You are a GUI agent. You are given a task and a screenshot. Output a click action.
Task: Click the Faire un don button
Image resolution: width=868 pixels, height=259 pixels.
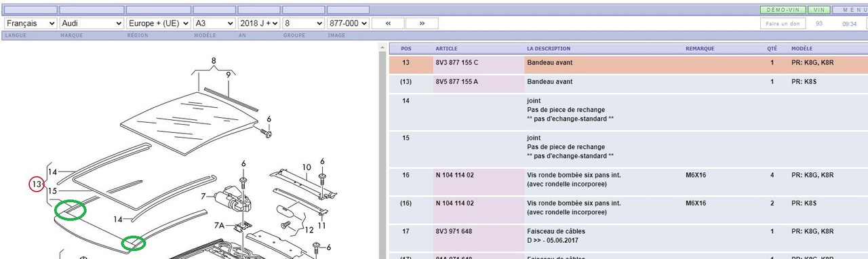(x=782, y=23)
